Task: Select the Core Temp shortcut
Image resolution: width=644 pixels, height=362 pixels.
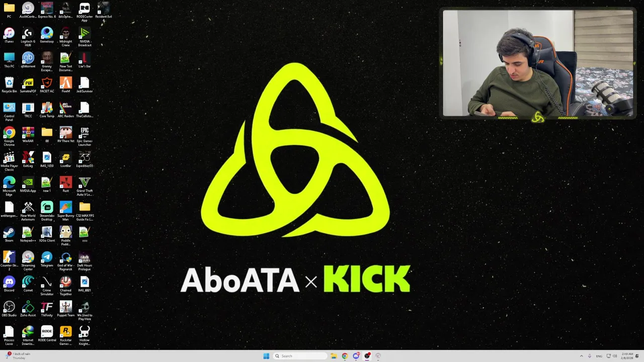Action: pyautogui.click(x=47, y=110)
